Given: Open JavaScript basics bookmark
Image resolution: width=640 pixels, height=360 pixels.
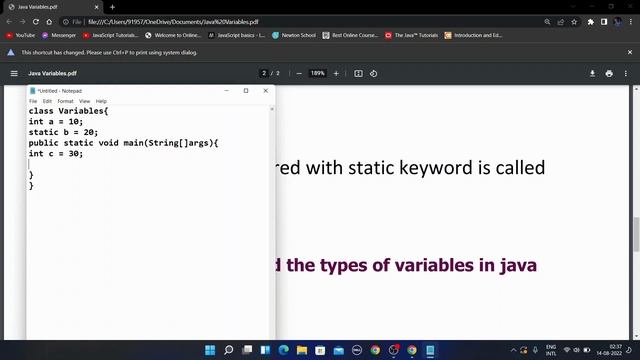Looking at the screenshot, I should click(236, 36).
